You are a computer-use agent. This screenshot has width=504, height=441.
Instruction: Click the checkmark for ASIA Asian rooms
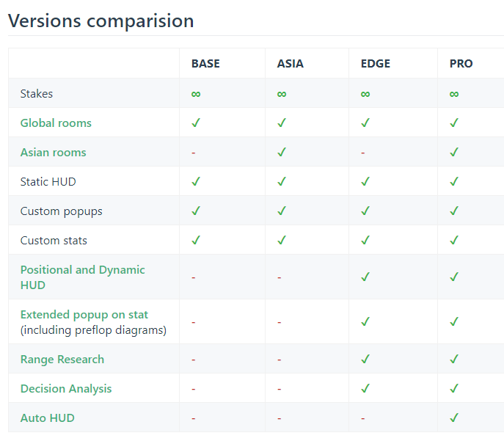[282, 153]
